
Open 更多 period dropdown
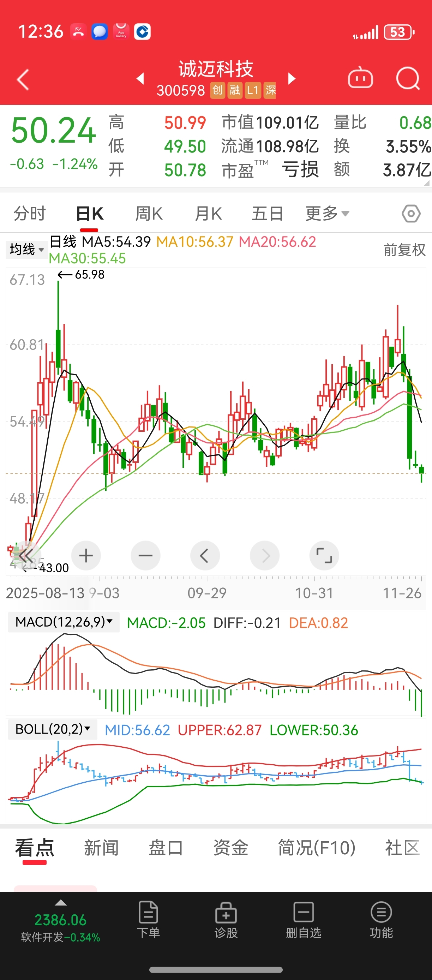coord(328,214)
